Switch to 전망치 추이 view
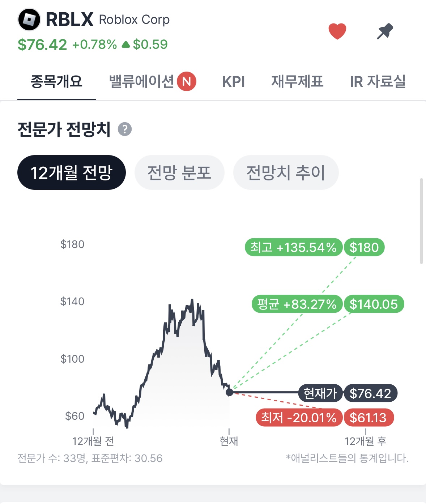 [286, 172]
